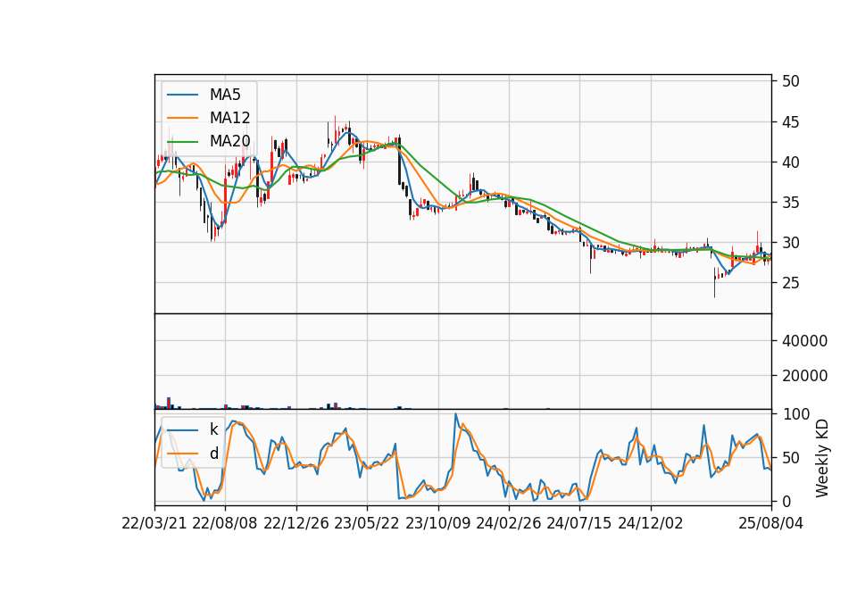The height and width of the screenshot is (616, 857).
Task: Click the 35 price axis label
Action: (x=790, y=203)
